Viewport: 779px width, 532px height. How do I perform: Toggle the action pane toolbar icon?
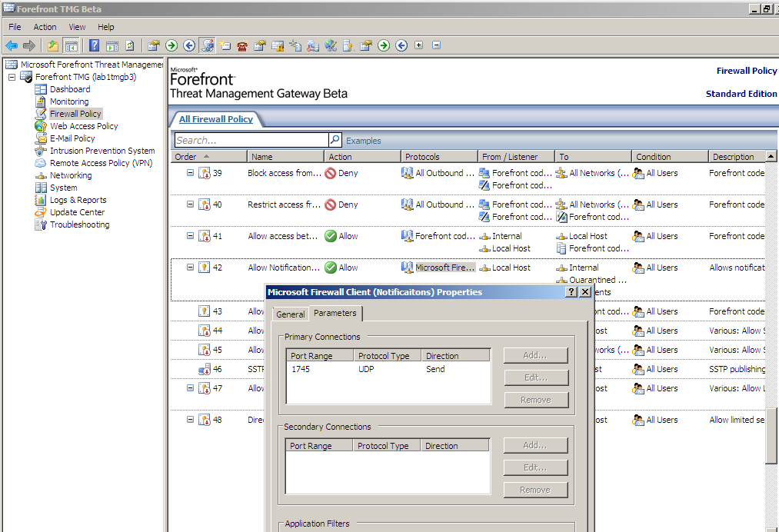tap(112, 45)
